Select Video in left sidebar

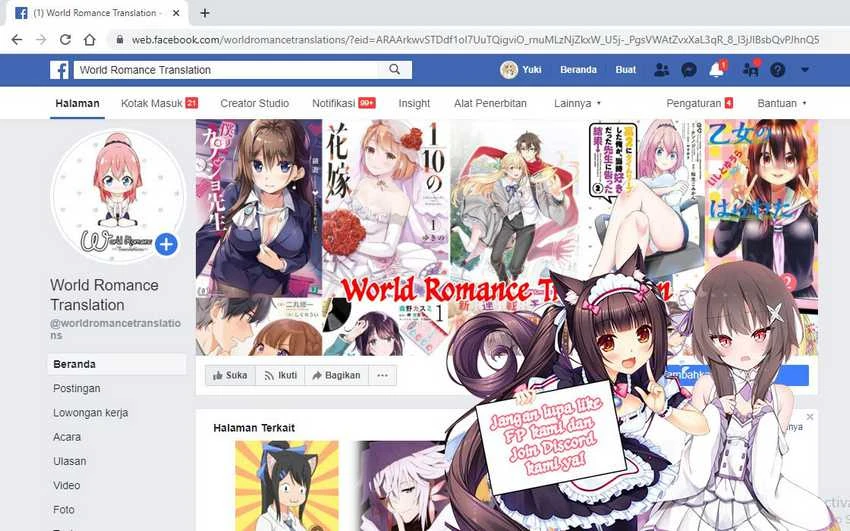coord(67,485)
